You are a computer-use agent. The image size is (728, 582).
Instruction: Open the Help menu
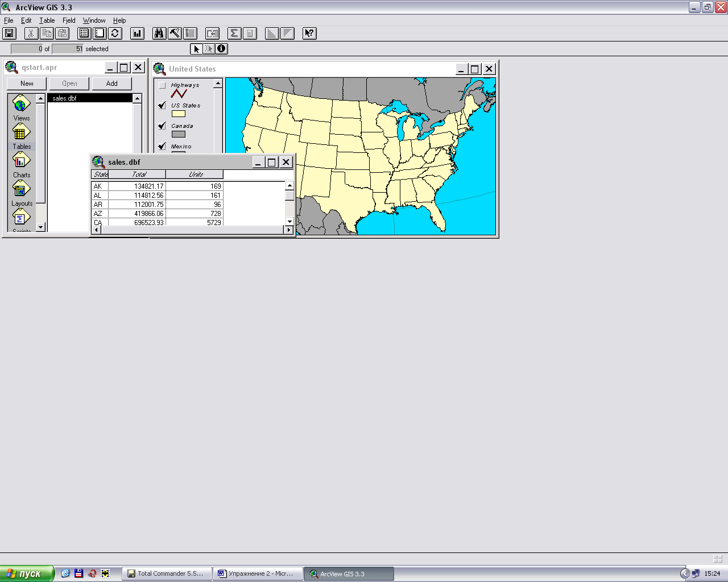[119, 20]
